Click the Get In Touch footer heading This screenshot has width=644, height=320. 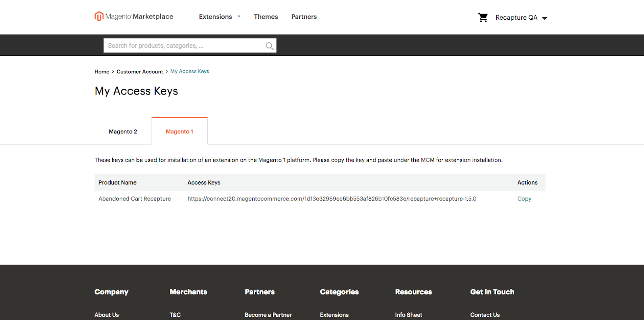click(492, 292)
